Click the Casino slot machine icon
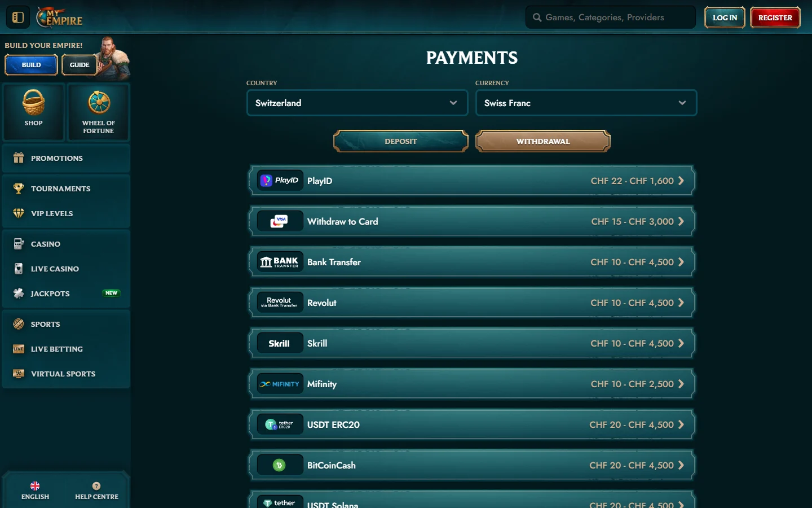This screenshot has height=508, width=812. 19,244
